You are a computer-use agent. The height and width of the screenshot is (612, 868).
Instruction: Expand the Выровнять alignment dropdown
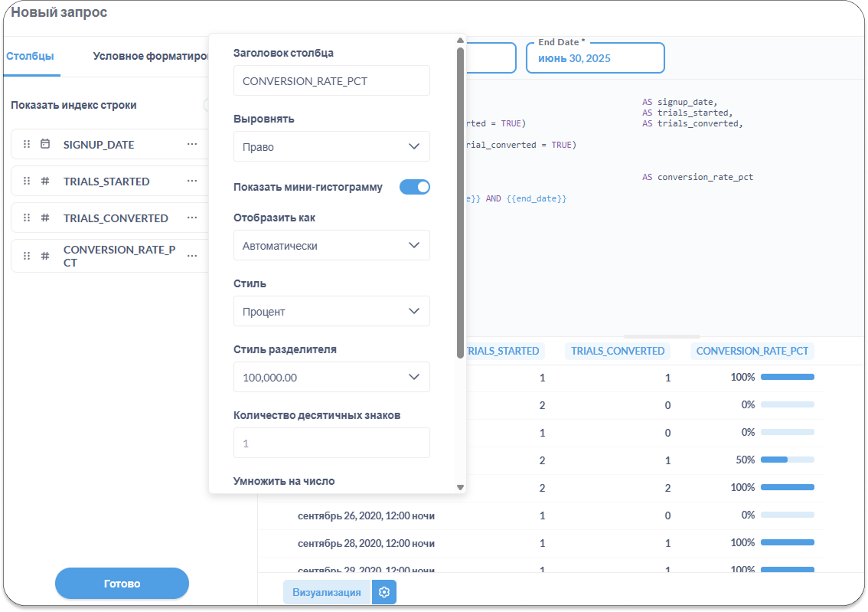(331, 146)
